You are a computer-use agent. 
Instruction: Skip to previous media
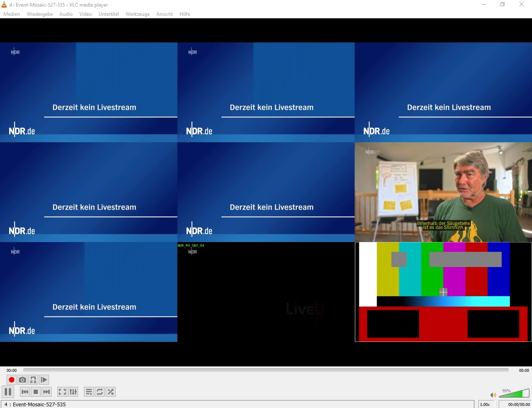coord(25,392)
